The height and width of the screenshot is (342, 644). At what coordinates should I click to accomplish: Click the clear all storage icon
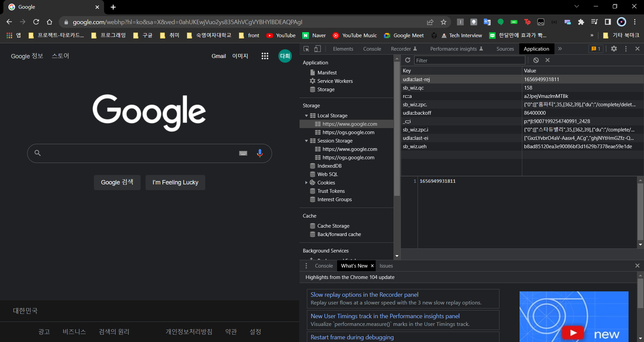point(536,60)
